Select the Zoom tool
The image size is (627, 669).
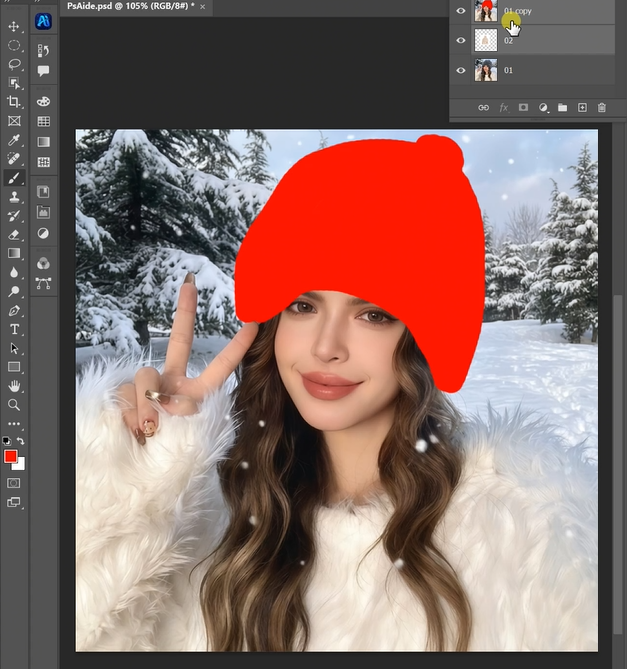pos(14,405)
